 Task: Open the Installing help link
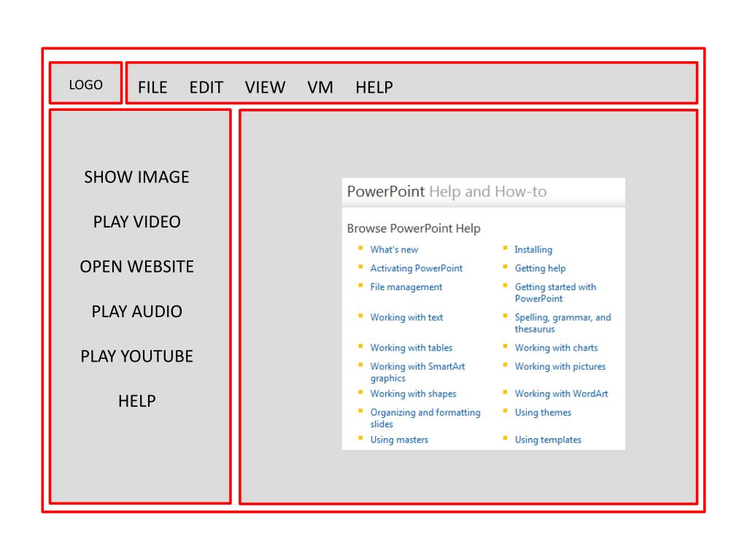coord(533,249)
